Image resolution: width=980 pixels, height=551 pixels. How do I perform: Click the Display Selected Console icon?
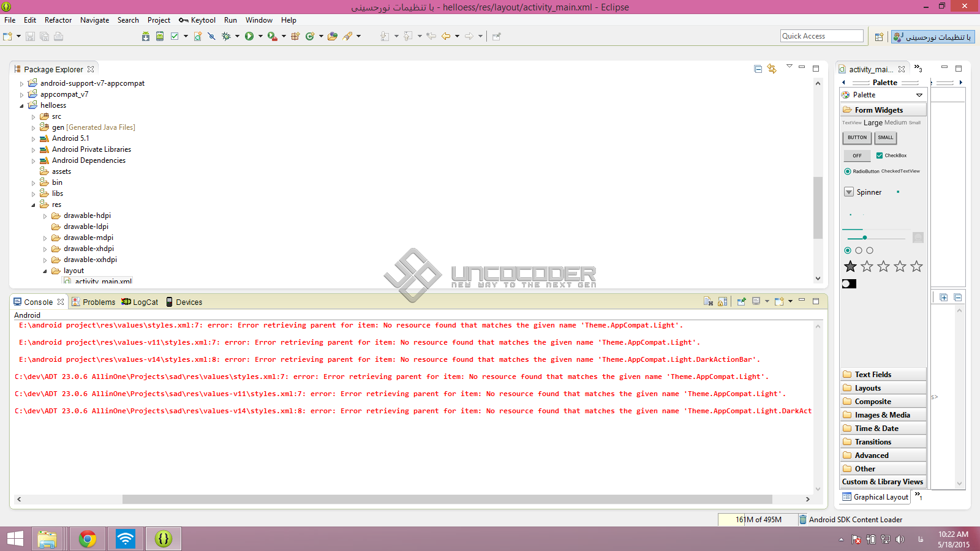[x=756, y=301]
